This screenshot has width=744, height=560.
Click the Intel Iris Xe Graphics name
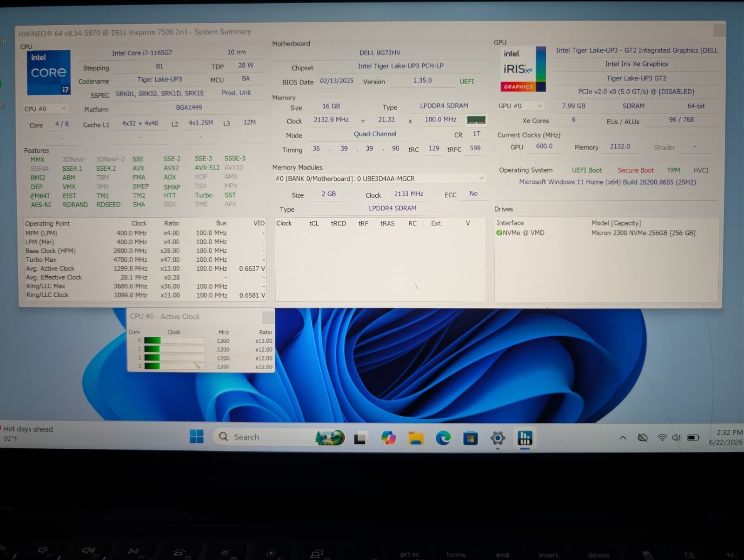coord(637,64)
